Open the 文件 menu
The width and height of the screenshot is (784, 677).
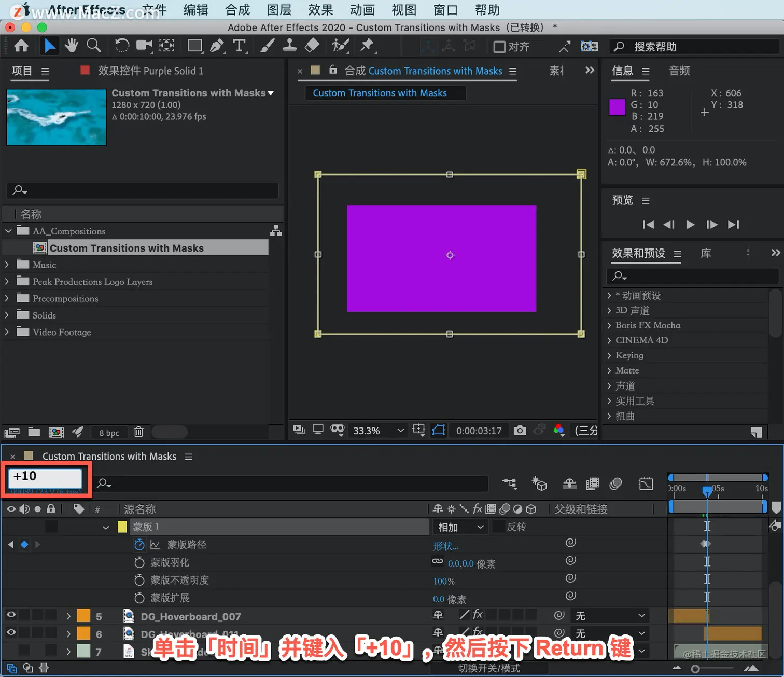point(154,10)
